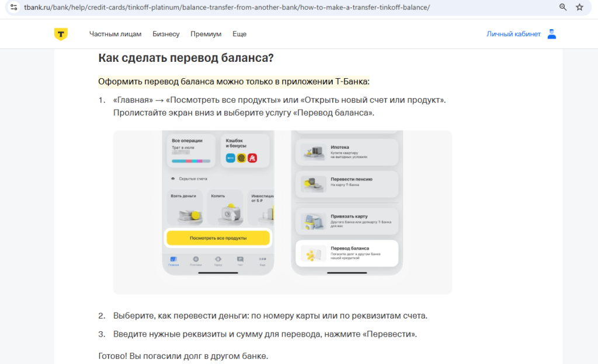Click the multicolored spending progress bar

point(191,161)
